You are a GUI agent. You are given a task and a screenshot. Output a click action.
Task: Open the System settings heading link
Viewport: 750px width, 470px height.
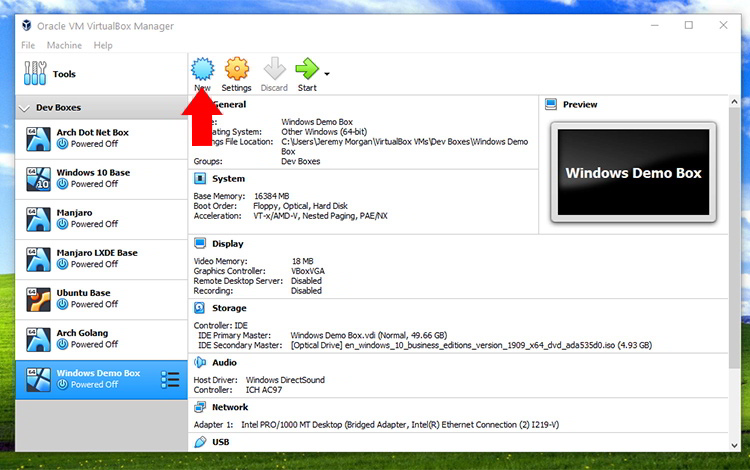pos(229,179)
